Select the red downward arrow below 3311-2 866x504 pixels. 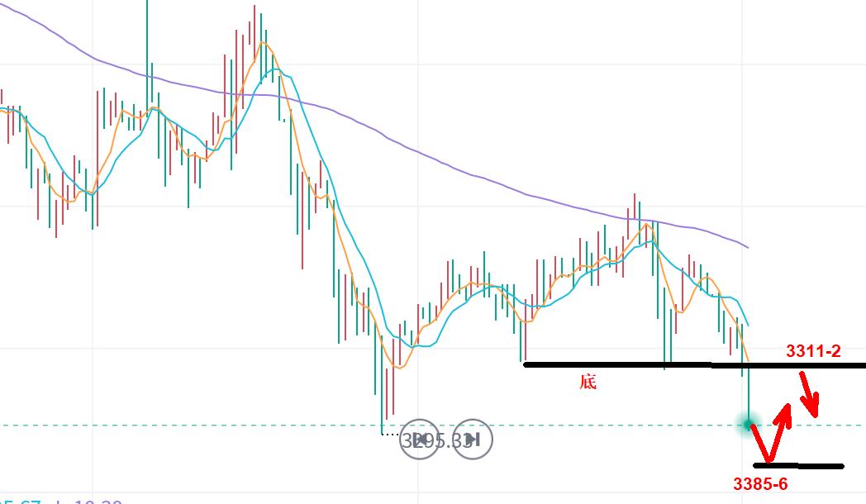point(808,394)
